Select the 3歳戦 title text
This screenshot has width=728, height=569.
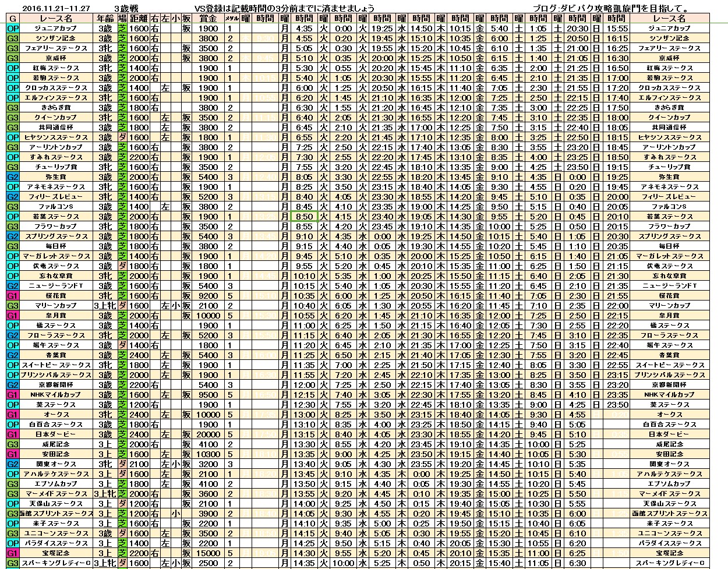tap(126, 8)
